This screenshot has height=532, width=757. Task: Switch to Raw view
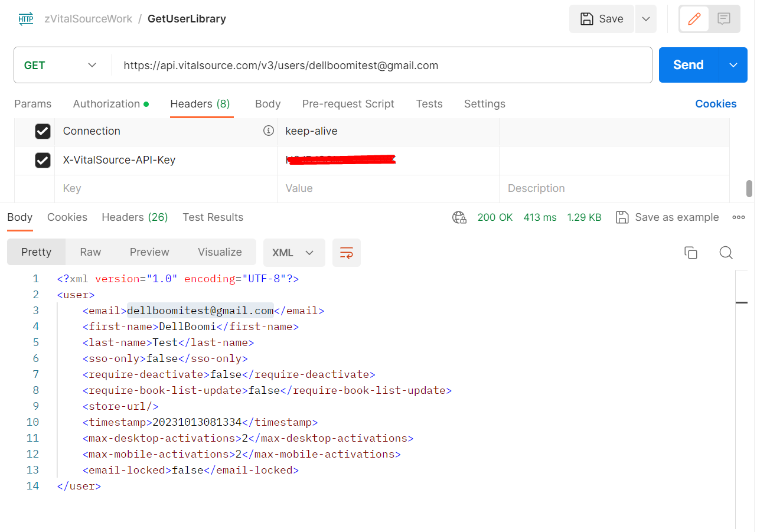point(90,252)
